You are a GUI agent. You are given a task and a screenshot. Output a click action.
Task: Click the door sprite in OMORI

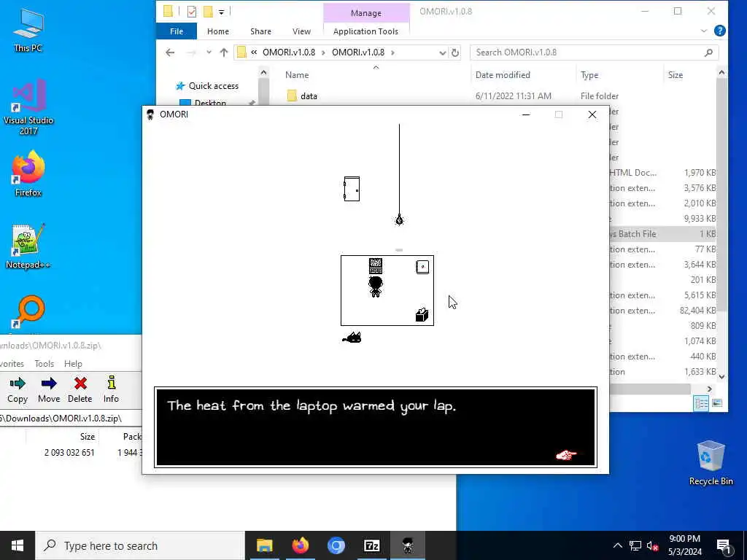click(x=352, y=189)
